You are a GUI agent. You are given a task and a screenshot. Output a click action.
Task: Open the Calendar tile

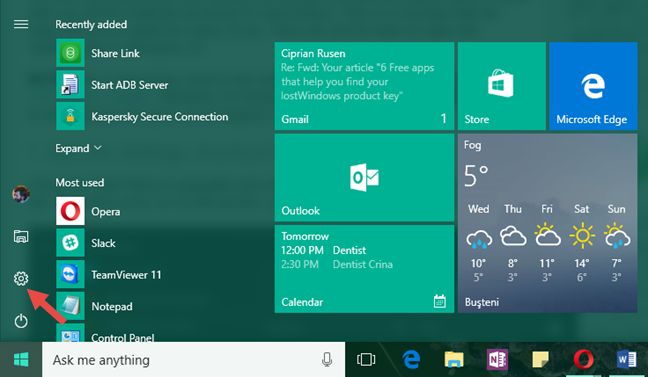pyautogui.click(x=364, y=269)
